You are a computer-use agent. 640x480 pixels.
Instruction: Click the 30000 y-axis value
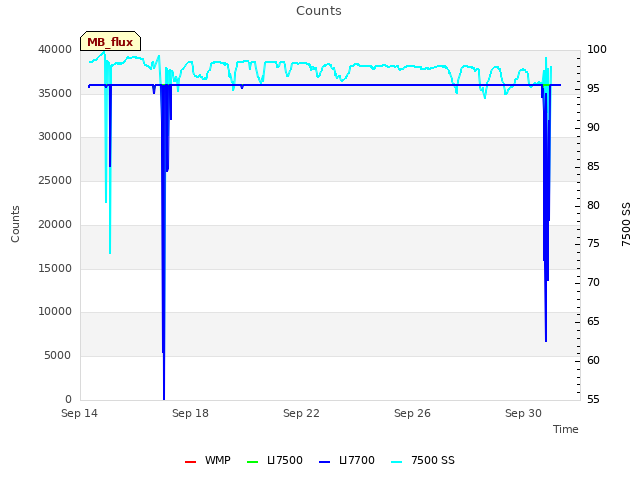(x=55, y=137)
